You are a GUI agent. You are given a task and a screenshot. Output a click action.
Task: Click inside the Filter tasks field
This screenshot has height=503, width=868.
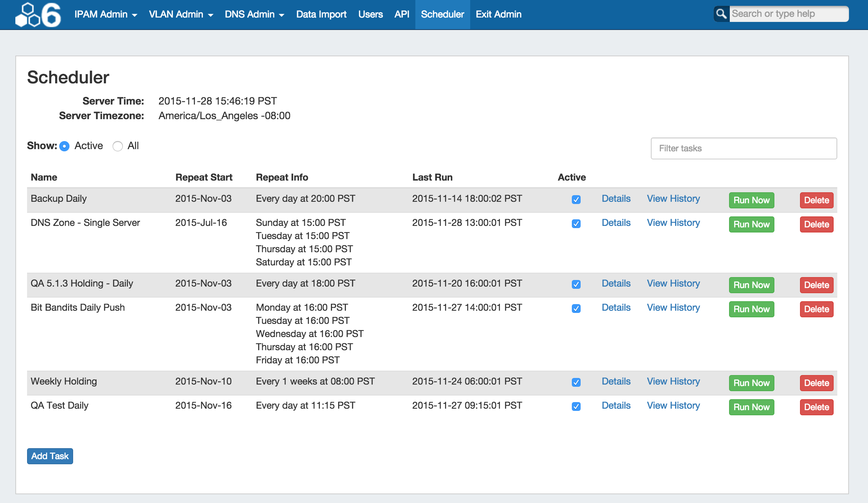pos(744,148)
